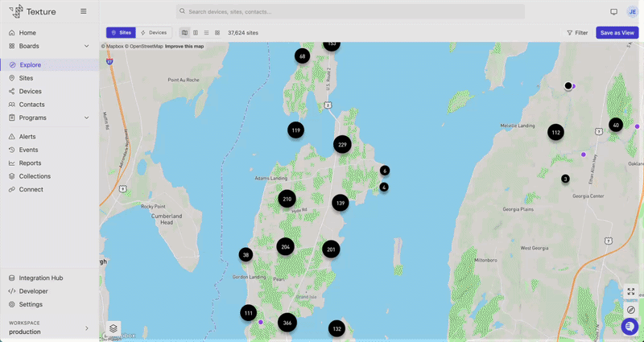Click the 201 sites cluster marker

[x=331, y=249]
